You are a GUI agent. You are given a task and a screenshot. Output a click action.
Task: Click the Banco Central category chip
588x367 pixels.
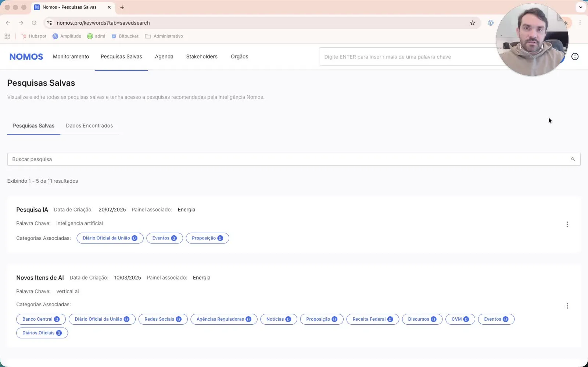click(x=41, y=319)
